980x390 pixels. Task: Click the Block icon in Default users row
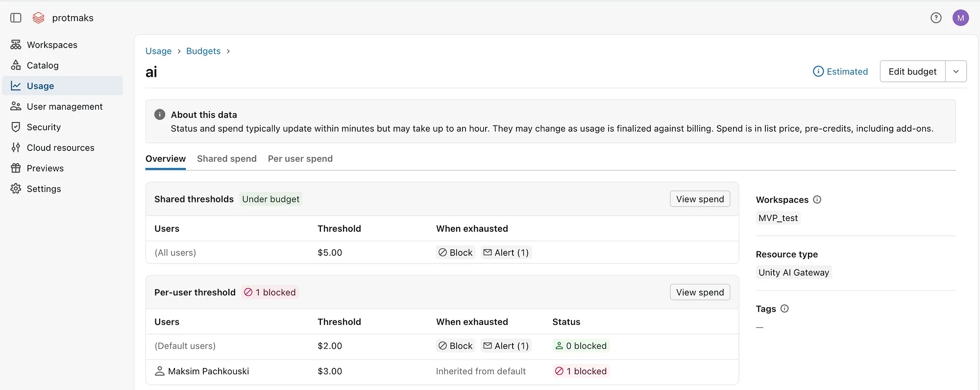(x=442, y=345)
